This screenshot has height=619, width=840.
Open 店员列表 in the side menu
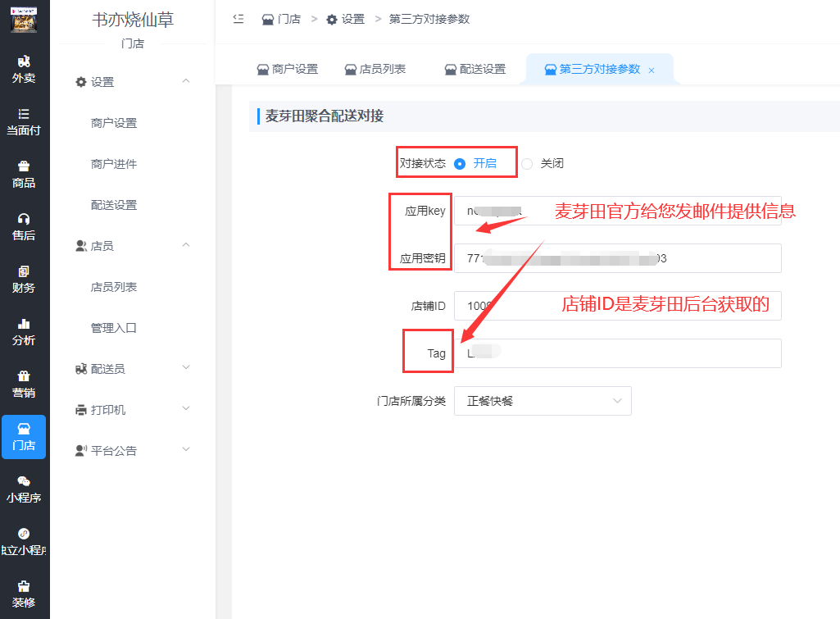click(114, 287)
